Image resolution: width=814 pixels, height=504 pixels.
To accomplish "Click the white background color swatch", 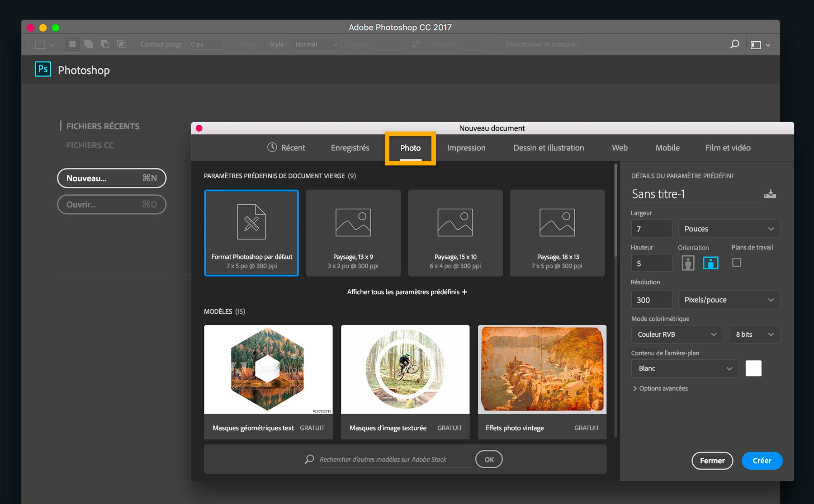I will 753,368.
